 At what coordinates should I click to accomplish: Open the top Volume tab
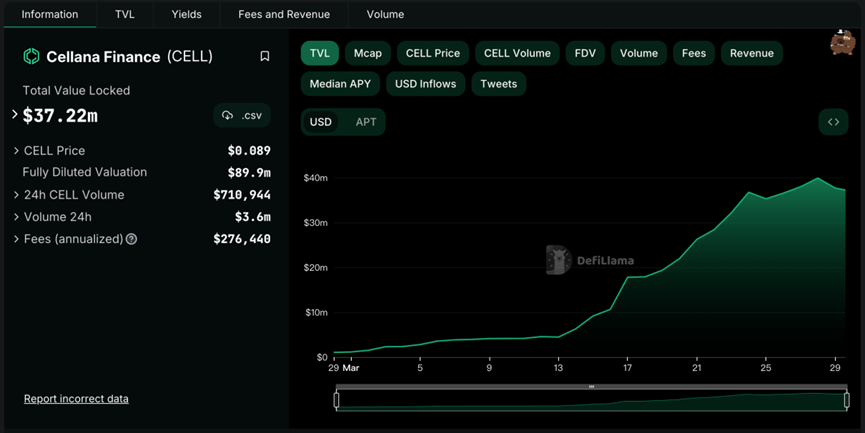(x=385, y=14)
